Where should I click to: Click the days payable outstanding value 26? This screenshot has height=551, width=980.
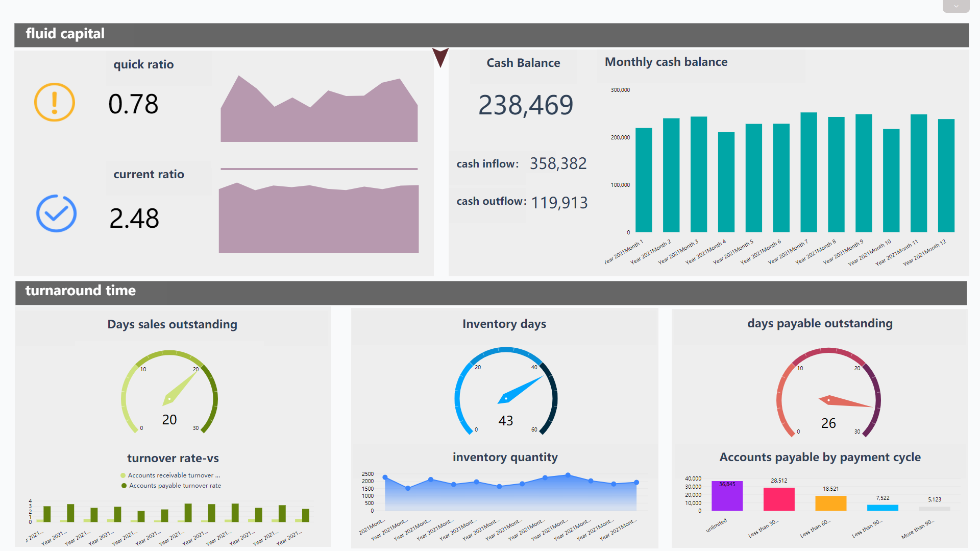click(x=828, y=423)
